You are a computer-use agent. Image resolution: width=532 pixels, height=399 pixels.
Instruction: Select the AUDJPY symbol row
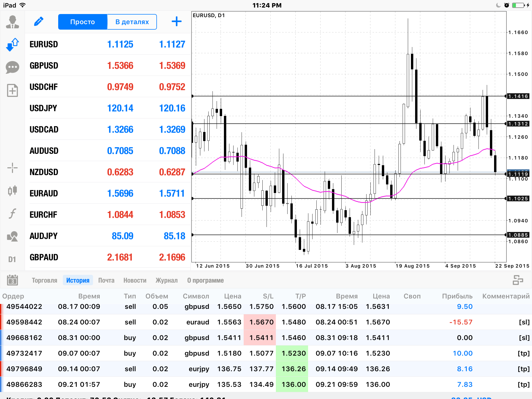coord(108,236)
